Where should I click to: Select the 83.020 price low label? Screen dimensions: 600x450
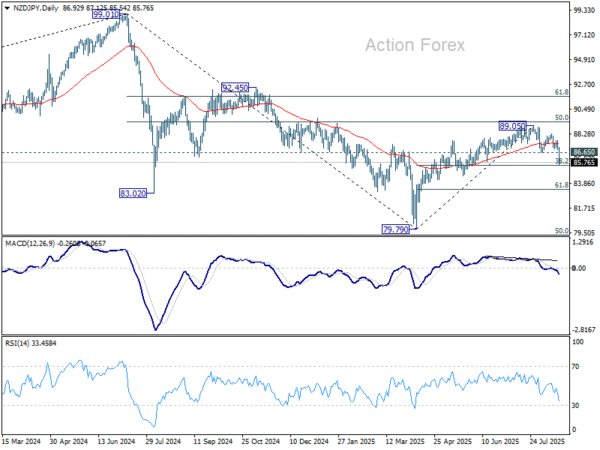pyautogui.click(x=133, y=193)
